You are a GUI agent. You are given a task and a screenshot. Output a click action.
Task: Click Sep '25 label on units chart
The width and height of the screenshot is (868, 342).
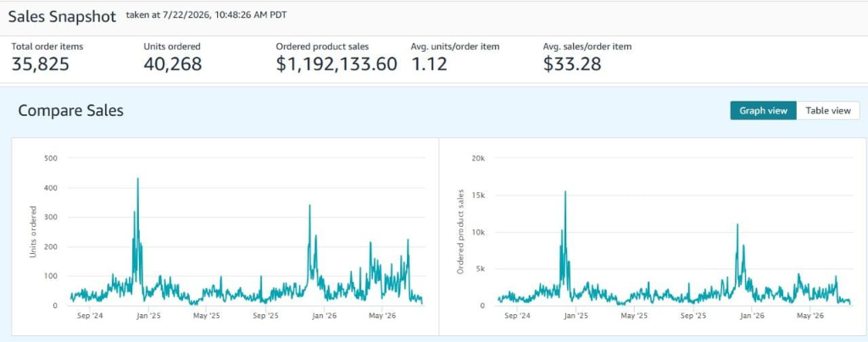(x=265, y=317)
